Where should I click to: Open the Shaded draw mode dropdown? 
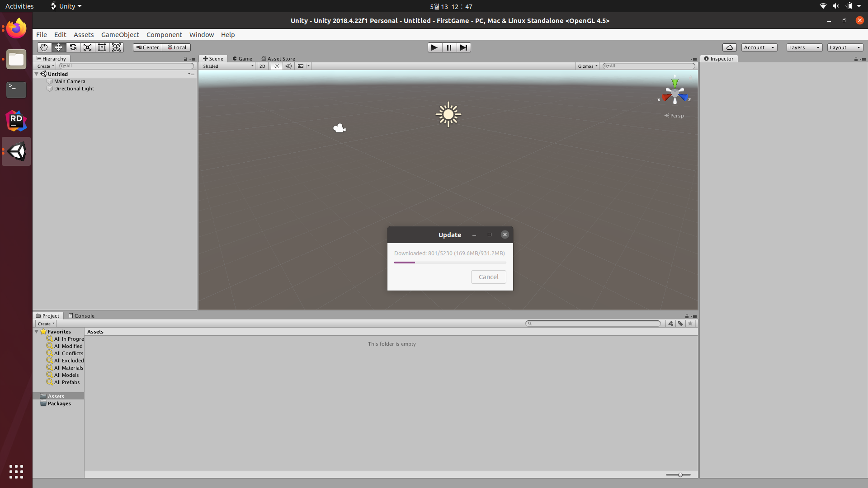[x=228, y=66]
